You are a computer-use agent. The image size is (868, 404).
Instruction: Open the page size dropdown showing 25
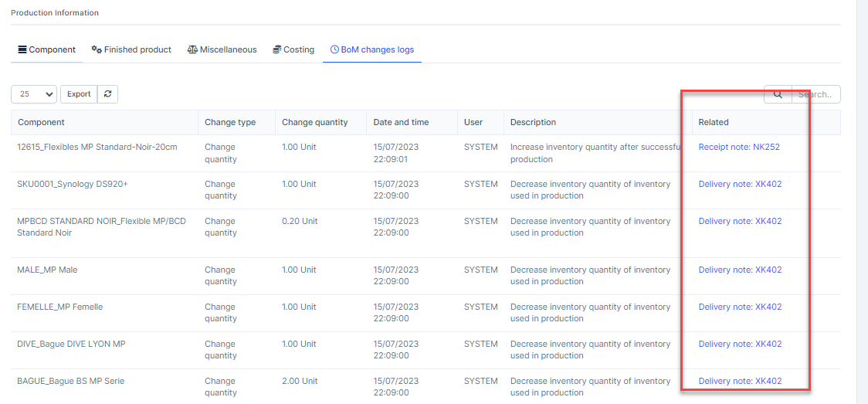tap(34, 94)
